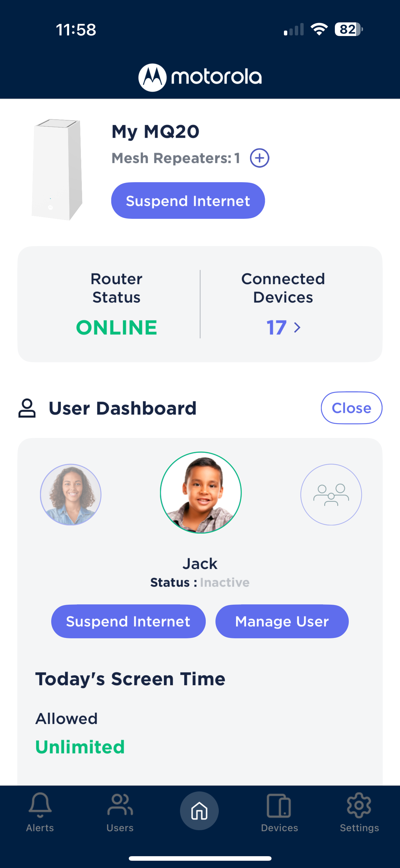Tap Jack's profile photo
The width and height of the screenshot is (400, 868).
tap(201, 492)
